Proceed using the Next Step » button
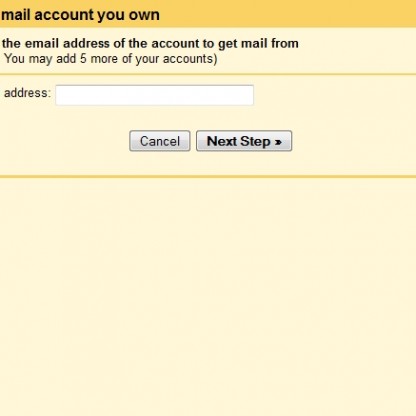 [x=244, y=141]
